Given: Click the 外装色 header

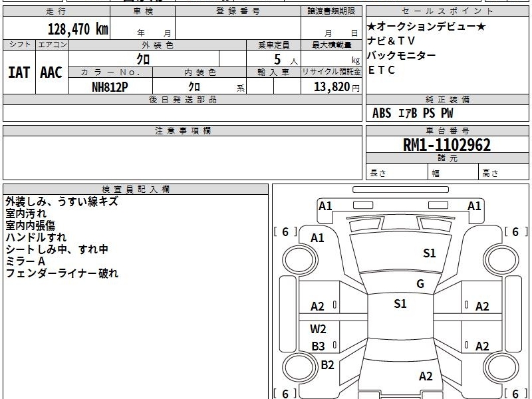Looking at the screenshot, I should [157, 45].
